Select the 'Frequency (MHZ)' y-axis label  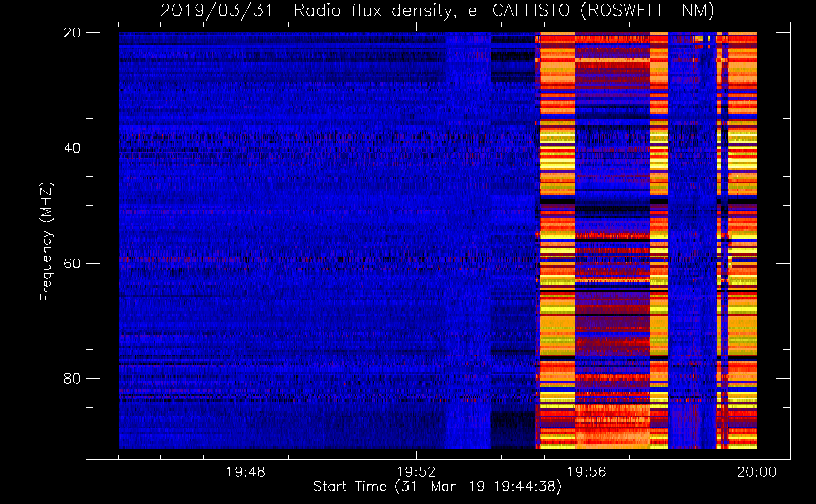(x=46, y=242)
